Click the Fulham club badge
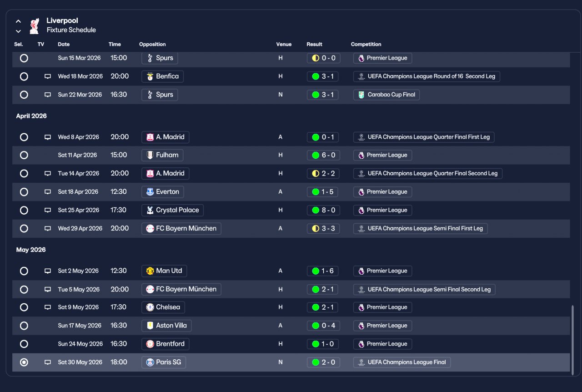 point(150,155)
